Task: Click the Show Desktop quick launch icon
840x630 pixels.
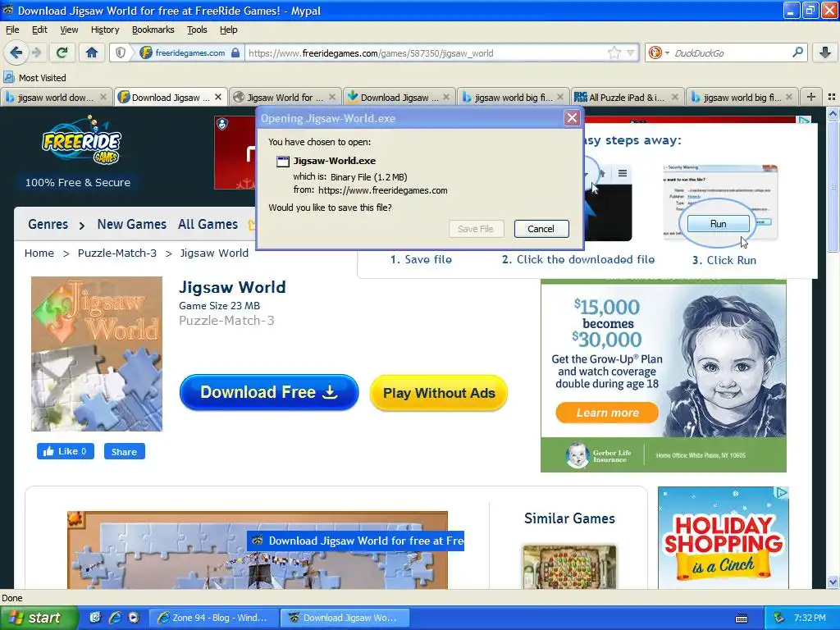Action: coord(95,618)
